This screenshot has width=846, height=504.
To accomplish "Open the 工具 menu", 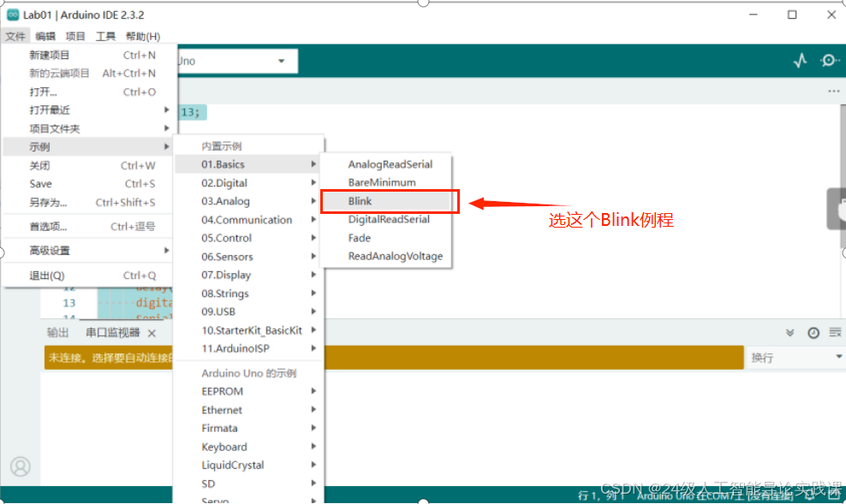I will [x=105, y=36].
